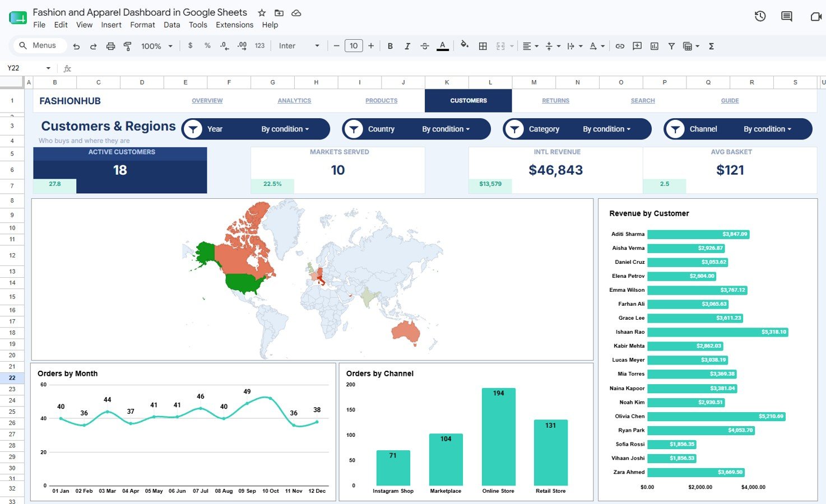The height and width of the screenshot is (504, 826).
Task: Open the name box dropdown arrow
Action: pos(48,68)
